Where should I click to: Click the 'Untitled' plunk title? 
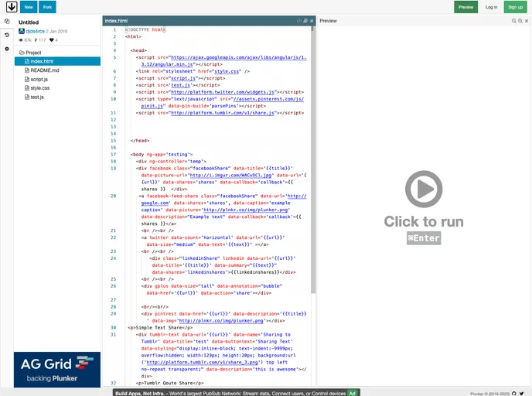point(29,22)
